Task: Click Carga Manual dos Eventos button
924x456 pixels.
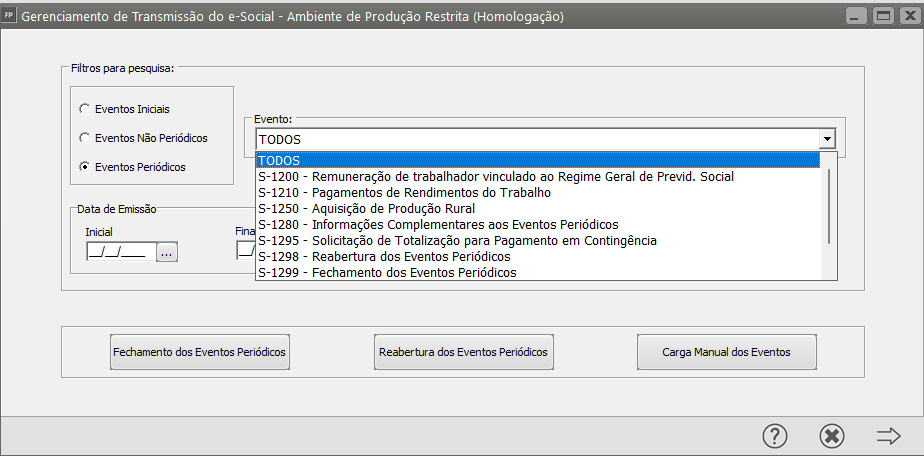Action: point(726,352)
